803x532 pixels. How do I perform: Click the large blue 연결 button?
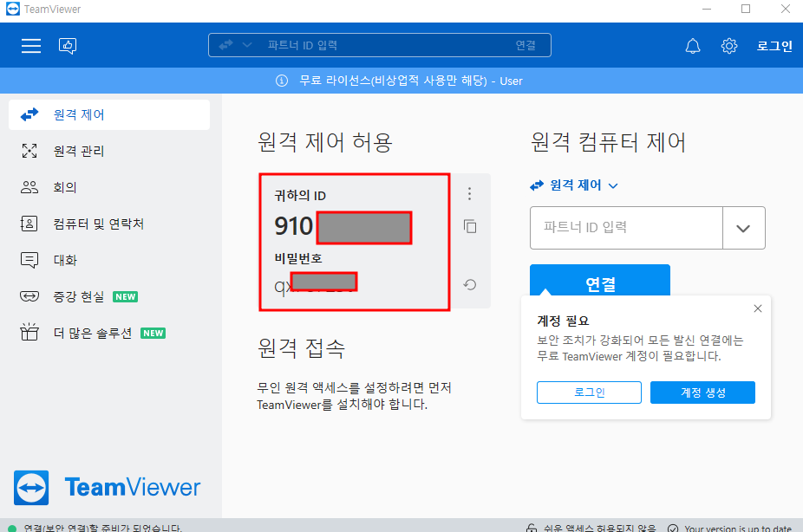tap(600, 281)
